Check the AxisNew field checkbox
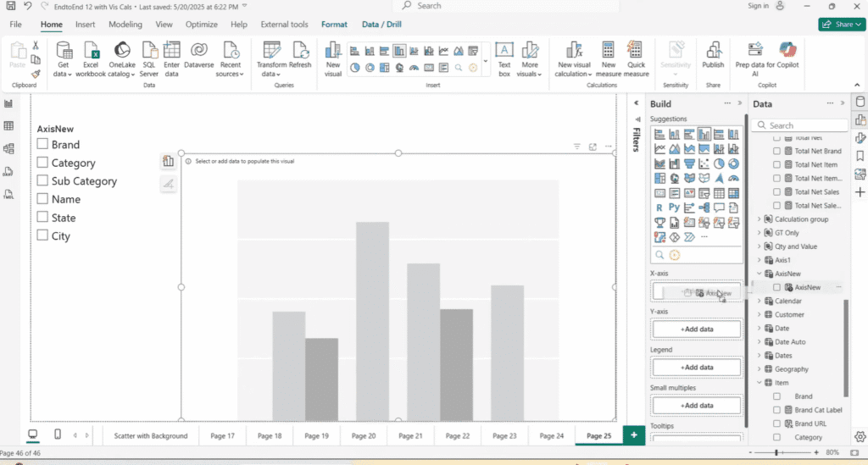This screenshot has width=868, height=465. (776, 287)
